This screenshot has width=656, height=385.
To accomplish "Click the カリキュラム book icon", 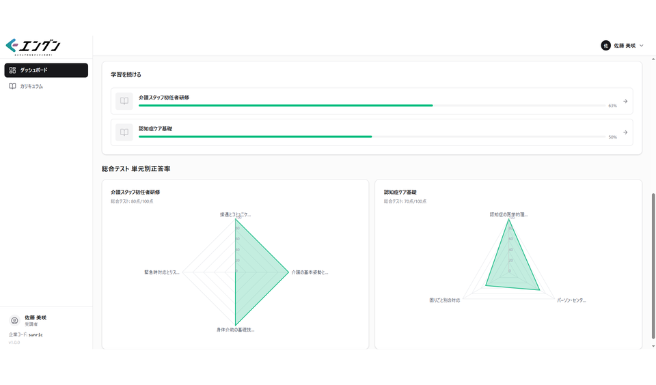I will (x=13, y=86).
